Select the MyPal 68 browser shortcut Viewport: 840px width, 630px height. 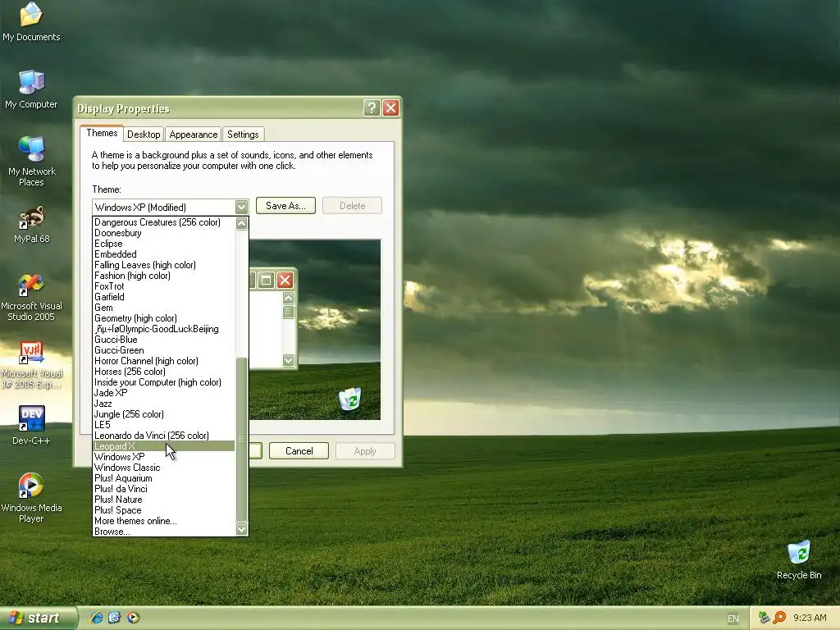click(x=31, y=224)
